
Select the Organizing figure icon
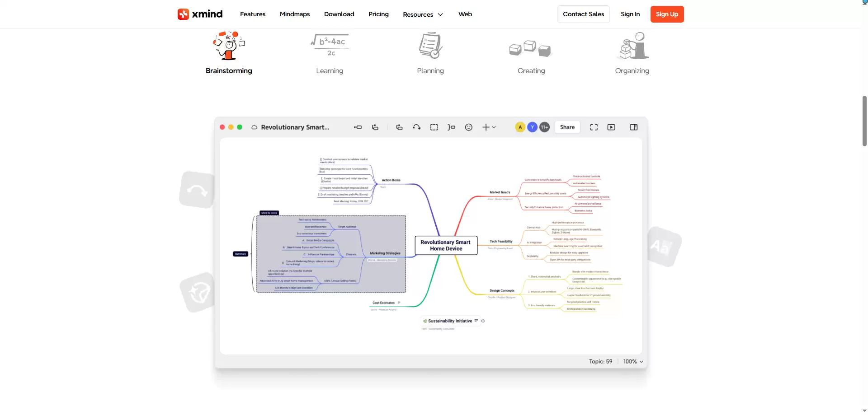[632, 46]
